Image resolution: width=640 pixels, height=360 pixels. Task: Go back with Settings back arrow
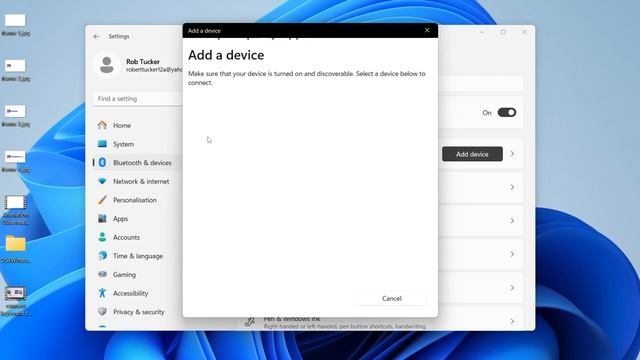pos(96,36)
